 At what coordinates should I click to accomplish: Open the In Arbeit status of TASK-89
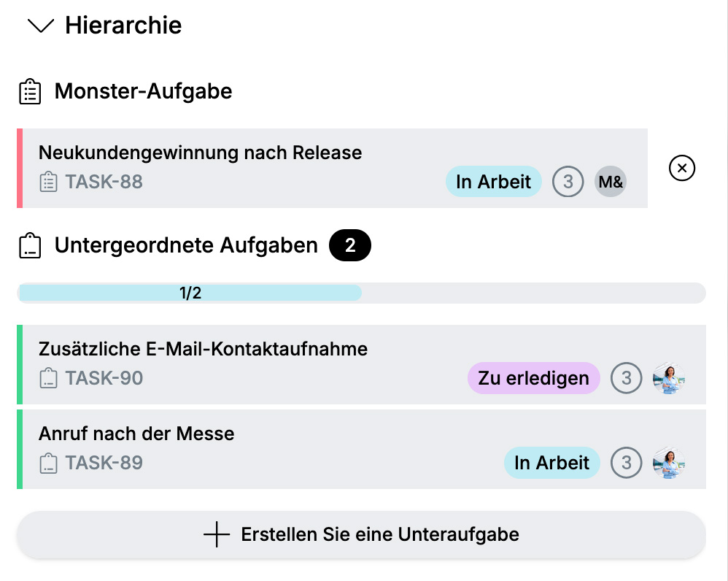coord(552,463)
